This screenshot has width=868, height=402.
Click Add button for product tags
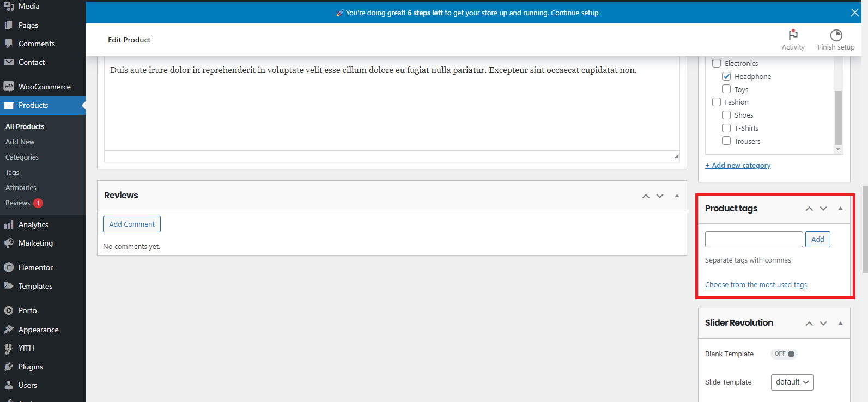coord(818,239)
